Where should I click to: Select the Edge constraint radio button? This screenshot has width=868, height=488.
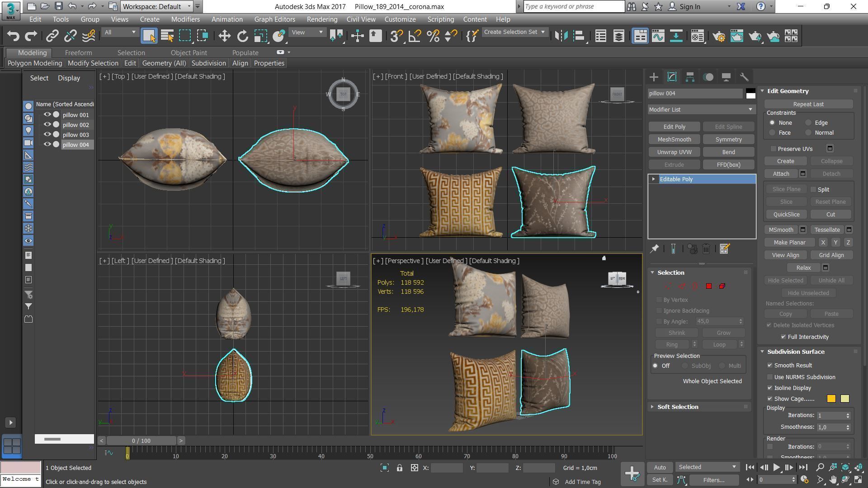pyautogui.click(x=808, y=123)
